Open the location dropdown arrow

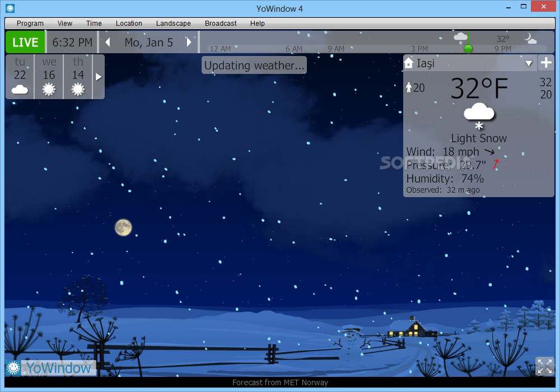[529, 63]
